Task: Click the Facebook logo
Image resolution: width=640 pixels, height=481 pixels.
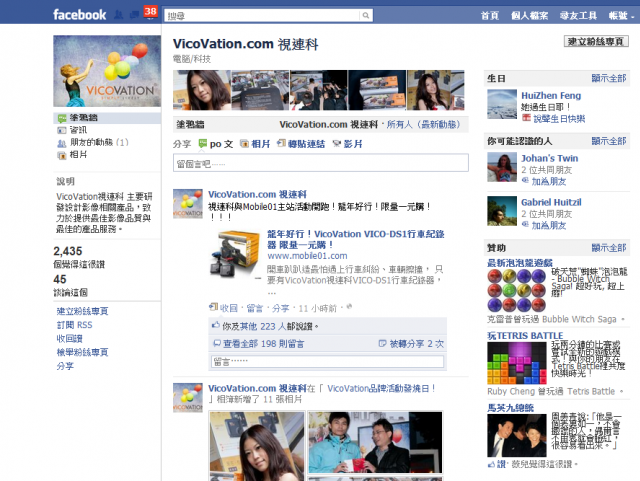Action: (79, 15)
